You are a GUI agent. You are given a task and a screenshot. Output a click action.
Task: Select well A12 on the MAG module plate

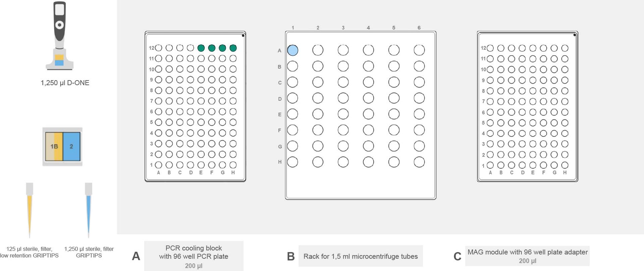pos(490,48)
